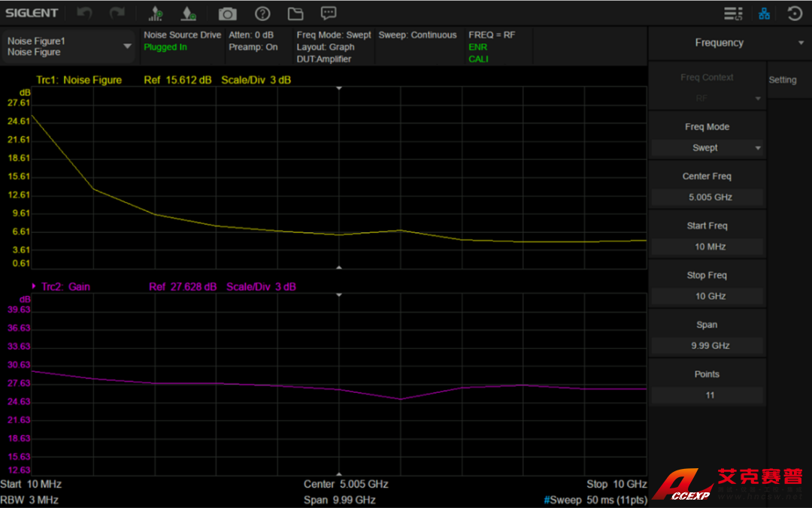The width and height of the screenshot is (812, 508).
Task: Toggle Noise Source Drive status panel
Action: tap(182, 41)
